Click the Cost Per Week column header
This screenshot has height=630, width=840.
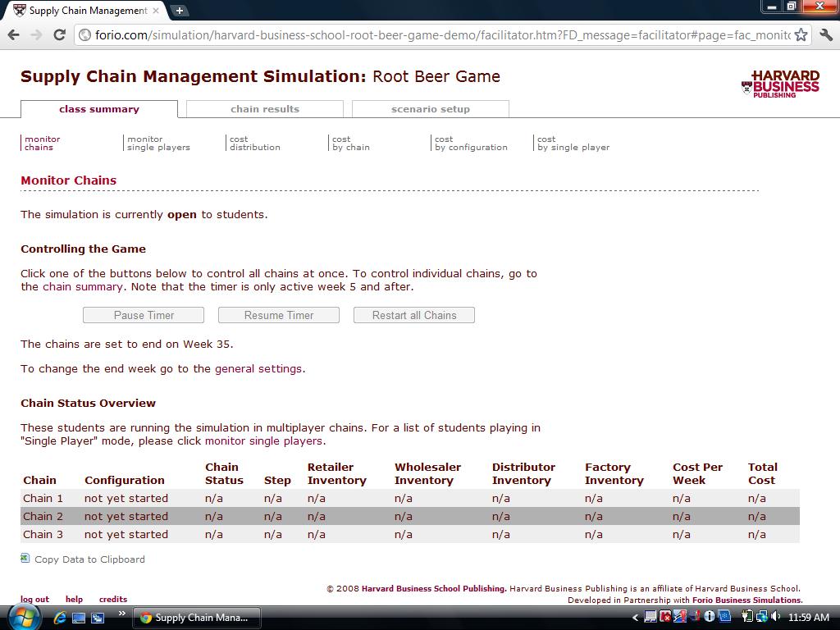(x=697, y=473)
